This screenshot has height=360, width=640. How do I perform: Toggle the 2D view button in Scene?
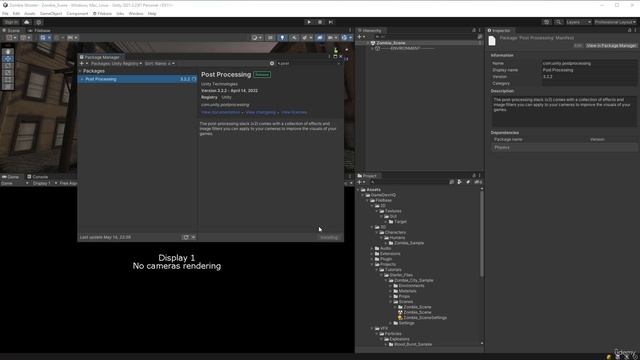(x=270, y=38)
